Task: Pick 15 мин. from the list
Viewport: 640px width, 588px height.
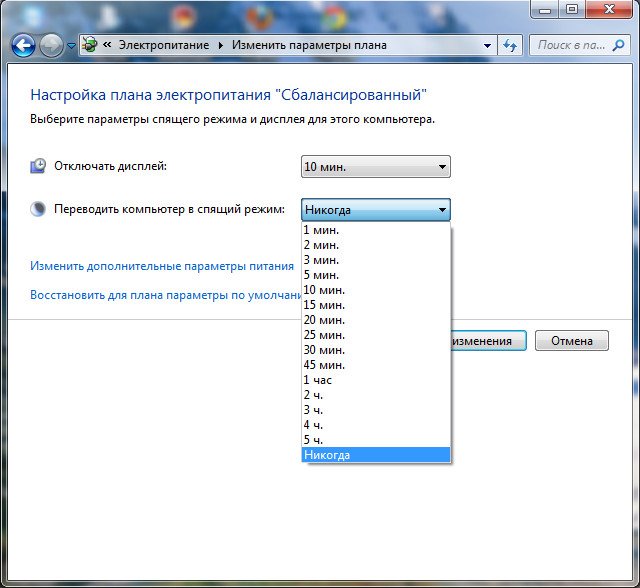Action: tap(376, 305)
